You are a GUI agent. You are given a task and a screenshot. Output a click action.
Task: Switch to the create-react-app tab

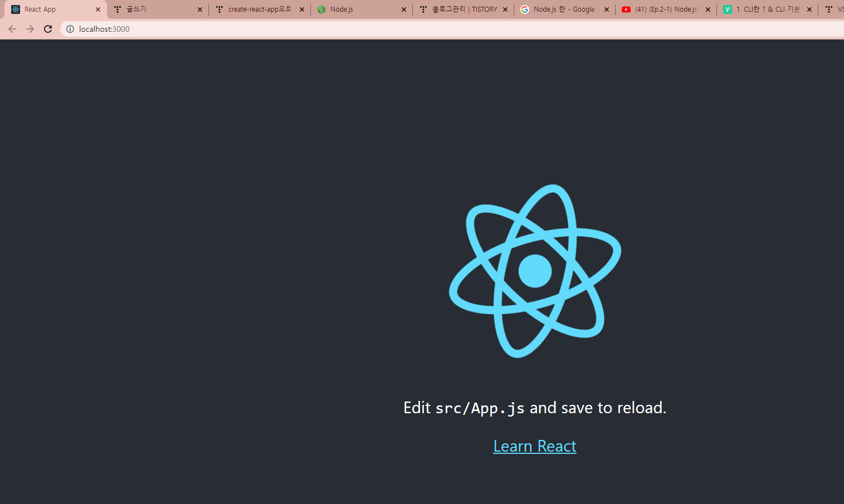(260, 9)
